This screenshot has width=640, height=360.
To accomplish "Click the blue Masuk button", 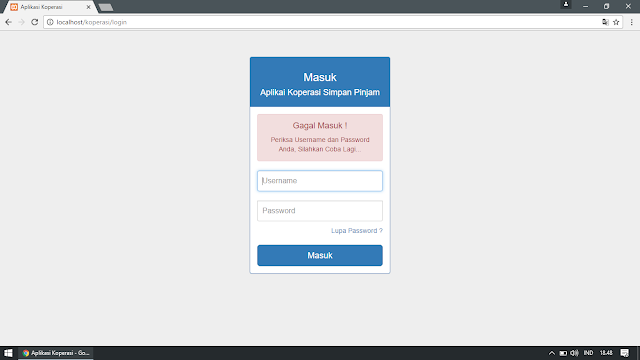I will pyautogui.click(x=320, y=256).
